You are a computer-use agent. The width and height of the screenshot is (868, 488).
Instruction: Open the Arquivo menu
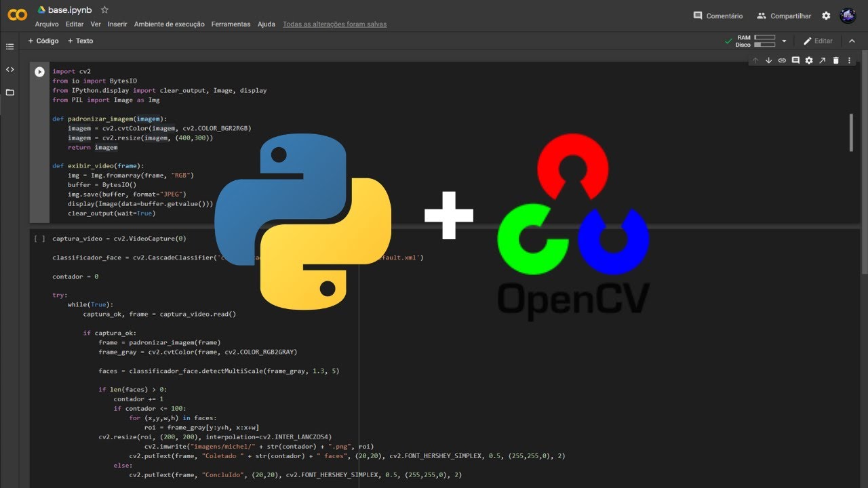coord(47,24)
